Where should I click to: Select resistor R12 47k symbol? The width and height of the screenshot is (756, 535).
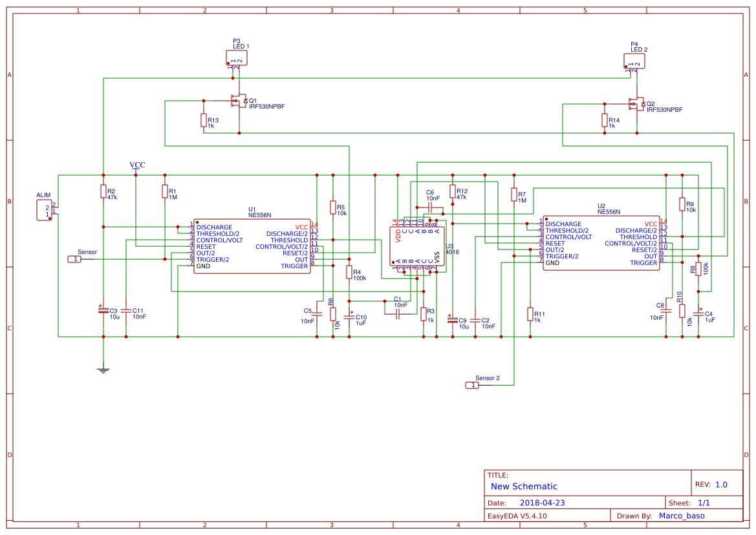click(452, 192)
